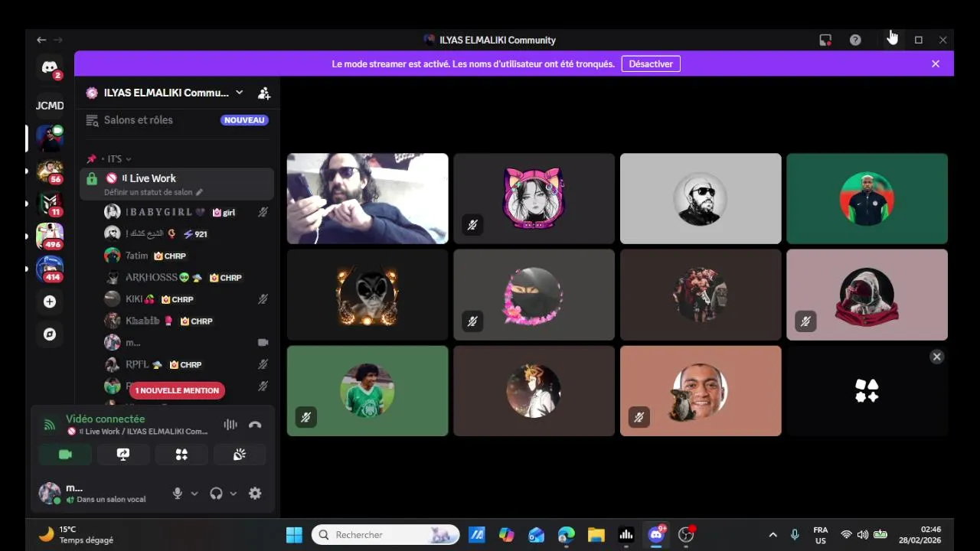Image resolution: width=980 pixels, height=551 pixels.
Task: Invite people to the server icon
Action: 264,93
